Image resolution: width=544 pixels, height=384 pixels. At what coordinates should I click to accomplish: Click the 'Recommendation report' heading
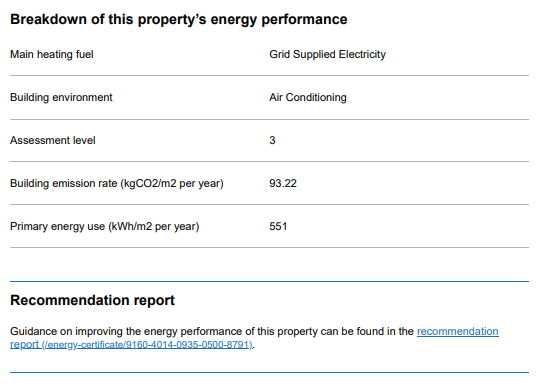click(x=92, y=300)
